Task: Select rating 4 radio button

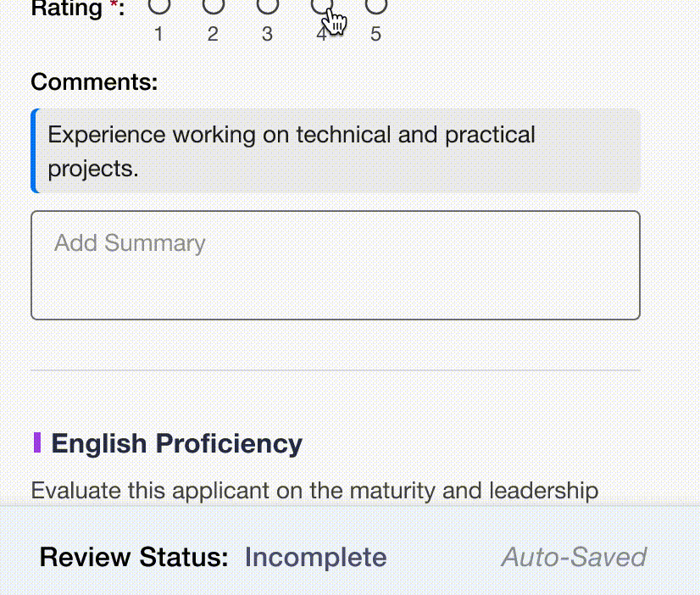Action: 321,7
